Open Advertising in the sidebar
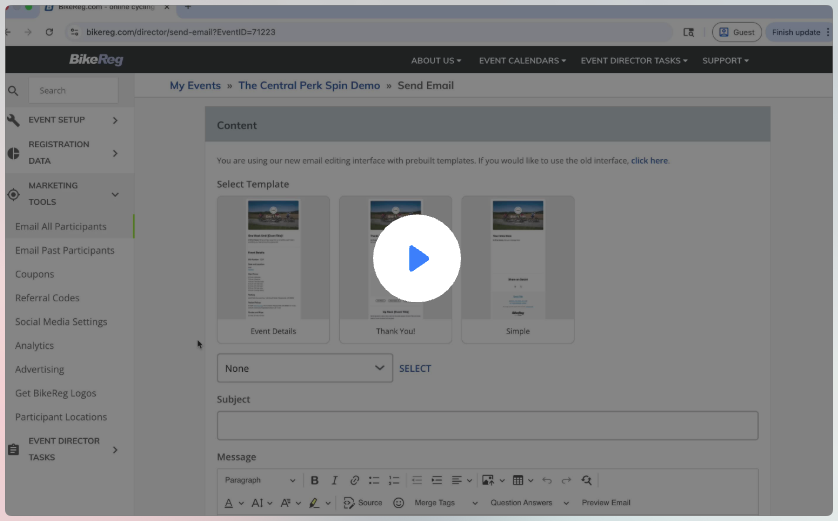Image resolution: width=838 pixels, height=521 pixels. pos(40,369)
